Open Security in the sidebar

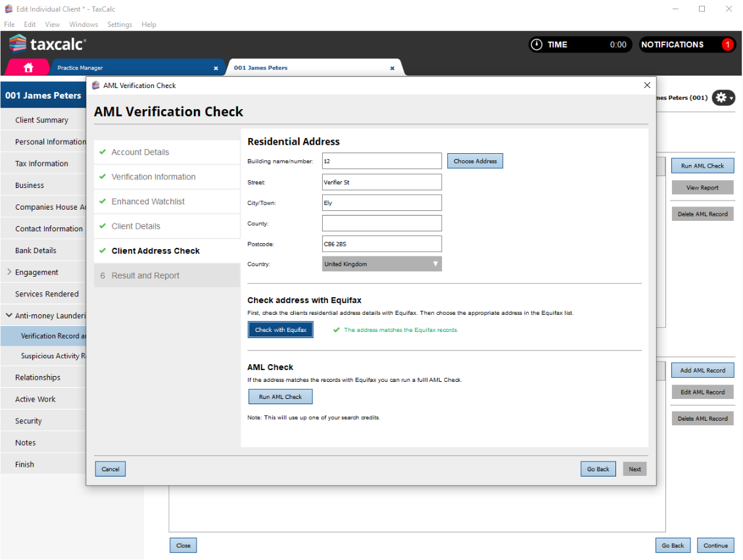[x=43, y=421]
